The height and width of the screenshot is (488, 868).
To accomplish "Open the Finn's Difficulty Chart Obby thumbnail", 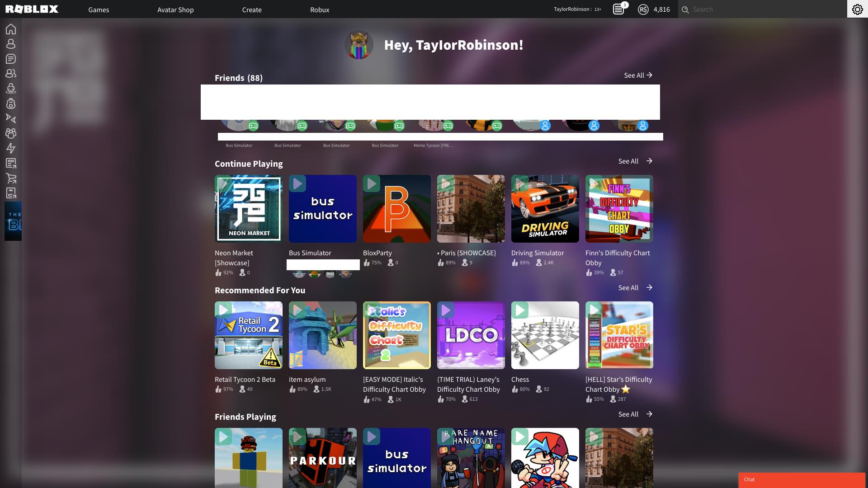I will tap(619, 209).
